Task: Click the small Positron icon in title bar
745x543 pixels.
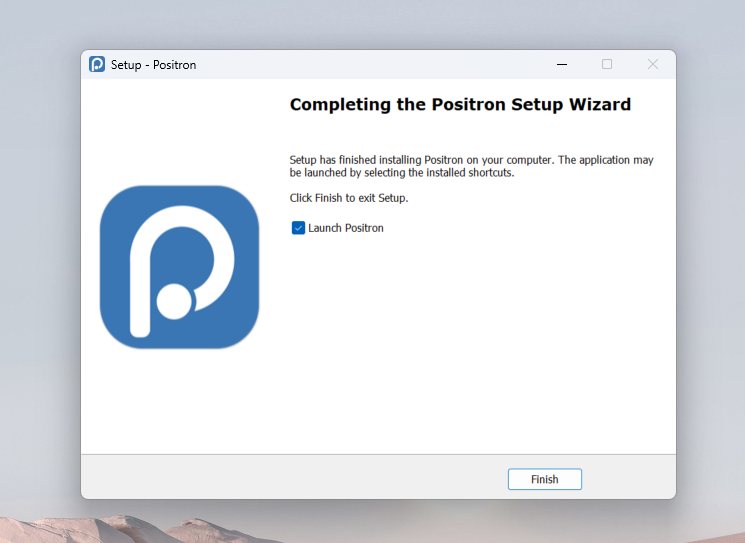Action: click(x=97, y=65)
